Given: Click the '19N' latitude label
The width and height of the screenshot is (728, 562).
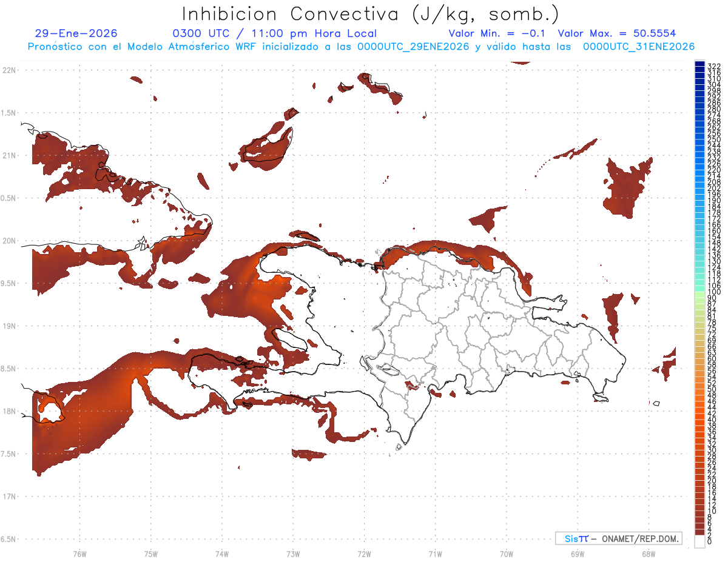Looking at the screenshot, I should (x=9, y=326).
